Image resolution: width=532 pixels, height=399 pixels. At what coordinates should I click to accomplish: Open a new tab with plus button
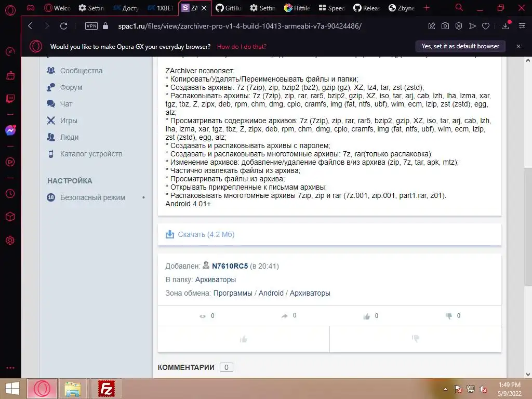click(427, 8)
